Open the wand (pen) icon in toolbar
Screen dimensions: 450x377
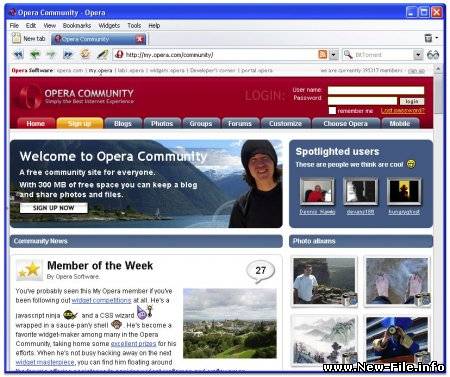102,54
